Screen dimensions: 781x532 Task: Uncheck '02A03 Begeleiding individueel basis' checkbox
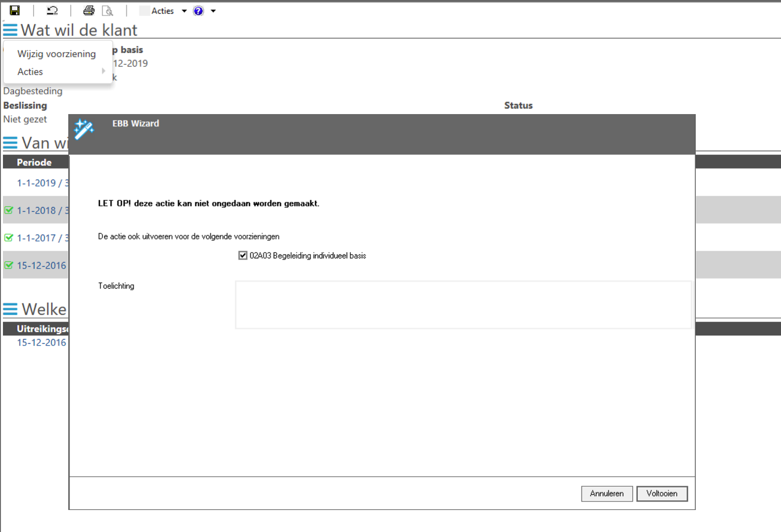[243, 256]
